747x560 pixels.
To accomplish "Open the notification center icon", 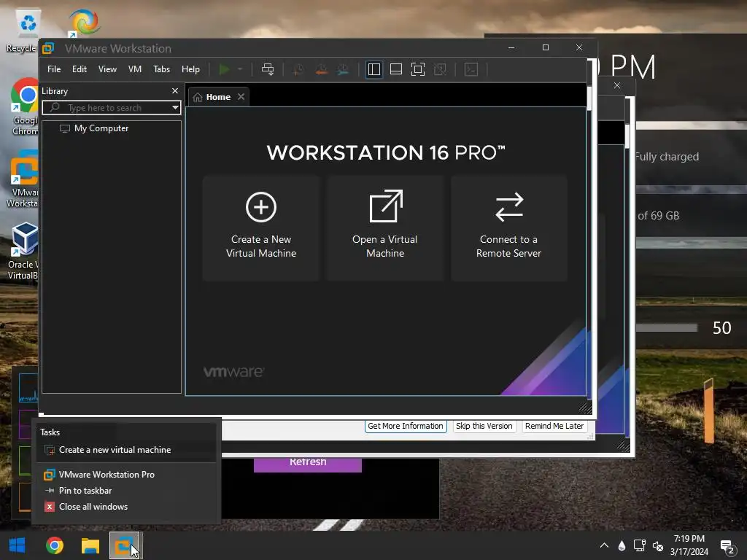I will tap(727, 547).
